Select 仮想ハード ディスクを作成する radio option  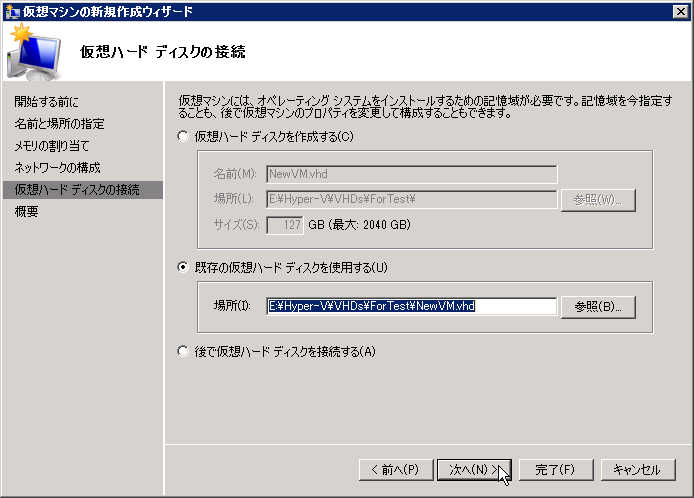(182, 136)
